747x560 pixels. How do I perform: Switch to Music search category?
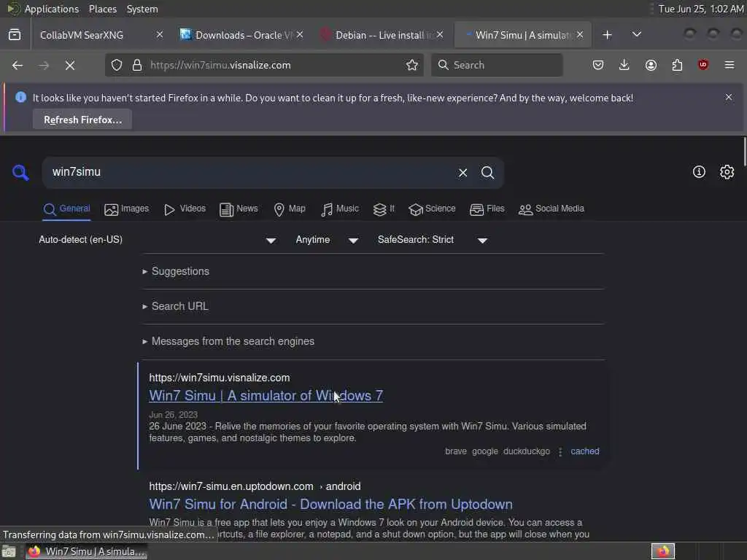click(x=340, y=209)
